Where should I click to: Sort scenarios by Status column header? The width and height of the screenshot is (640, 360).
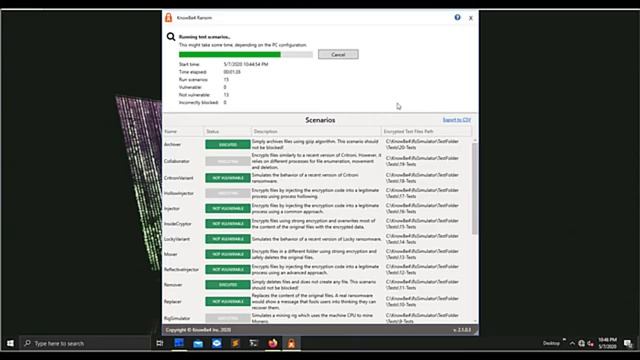(x=227, y=131)
